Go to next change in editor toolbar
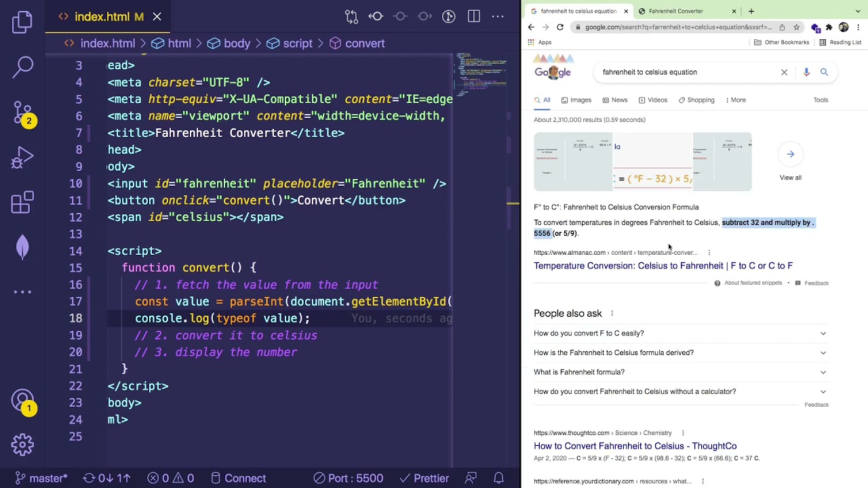 (x=425, y=16)
